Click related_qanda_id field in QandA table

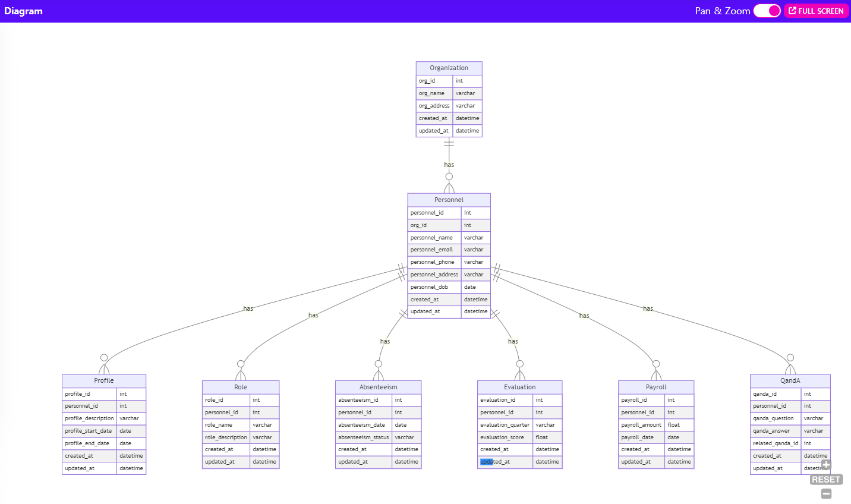(x=776, y=443)
